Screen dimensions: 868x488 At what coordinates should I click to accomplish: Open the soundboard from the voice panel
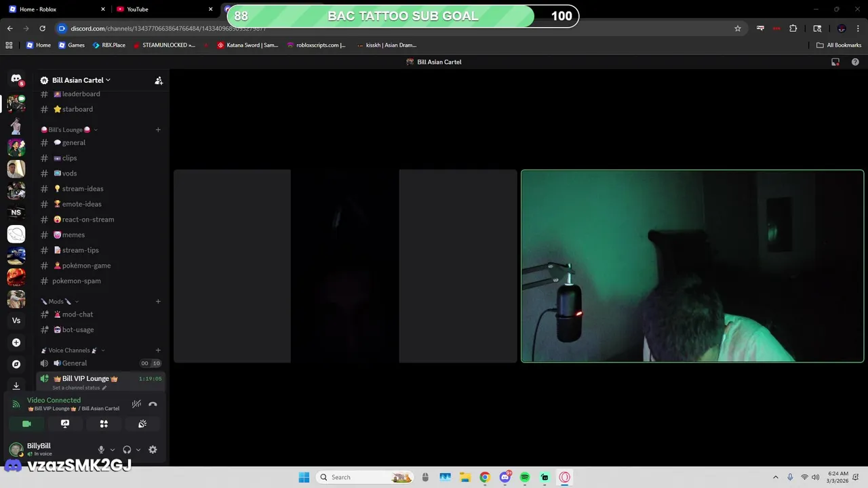click(x=142, y=424)
